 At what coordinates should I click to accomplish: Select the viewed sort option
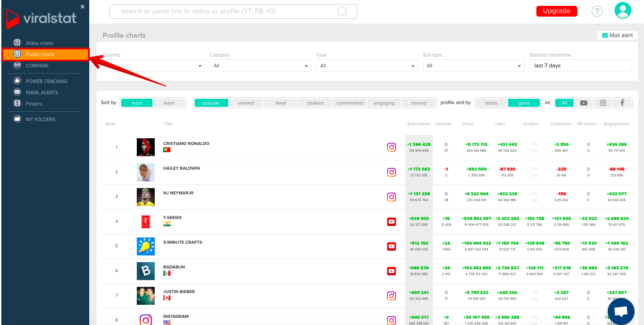(246, 103)
